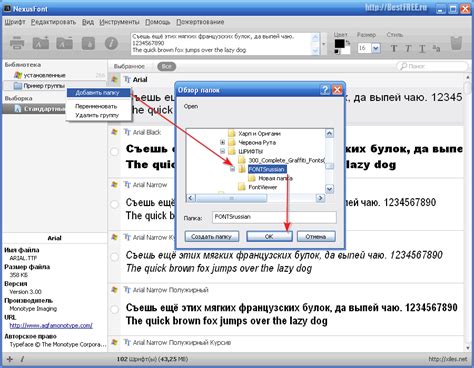Select the Arial Narrow Полужирный radio circle
This screenshot has height=368, width=474.
(x=114, y=309)
